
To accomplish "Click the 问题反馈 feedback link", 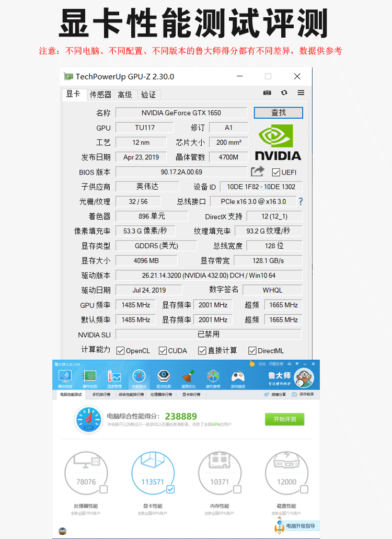I will tap(276, 364).
